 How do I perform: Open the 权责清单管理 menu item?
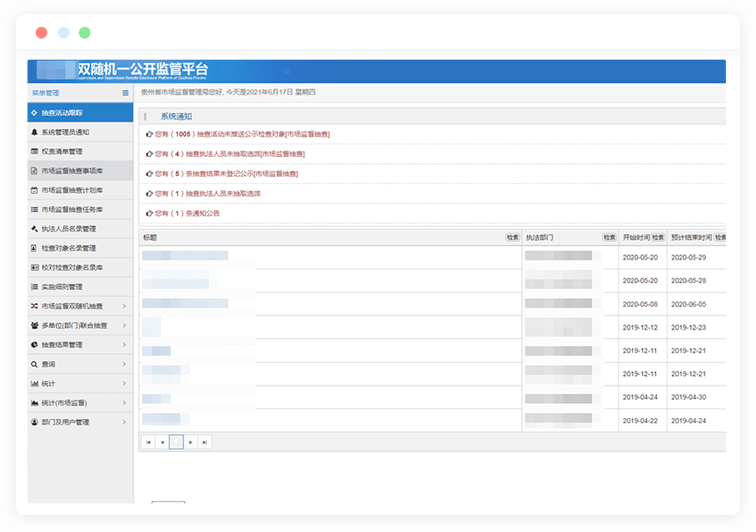click(61, 152)
